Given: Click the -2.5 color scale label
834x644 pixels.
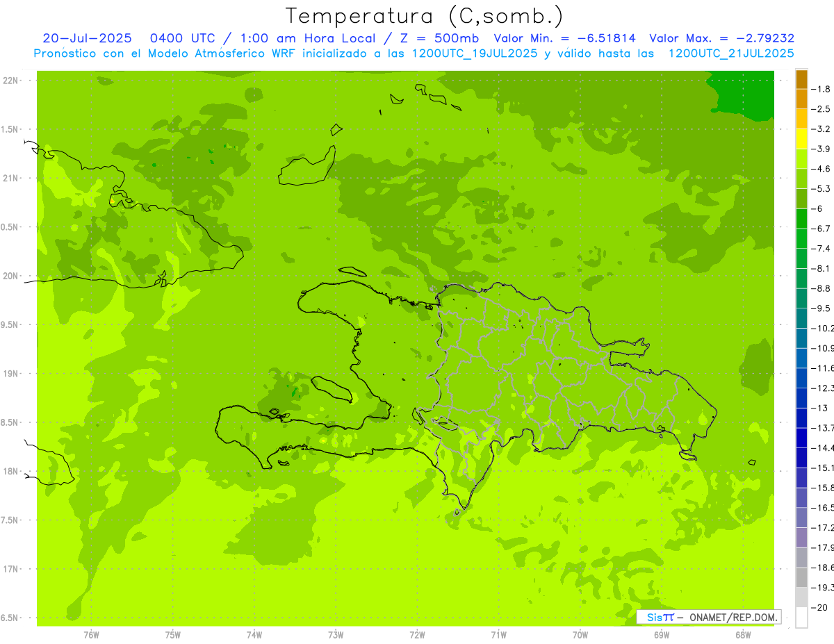Looking at the screenshot, I should click(821, 109).
